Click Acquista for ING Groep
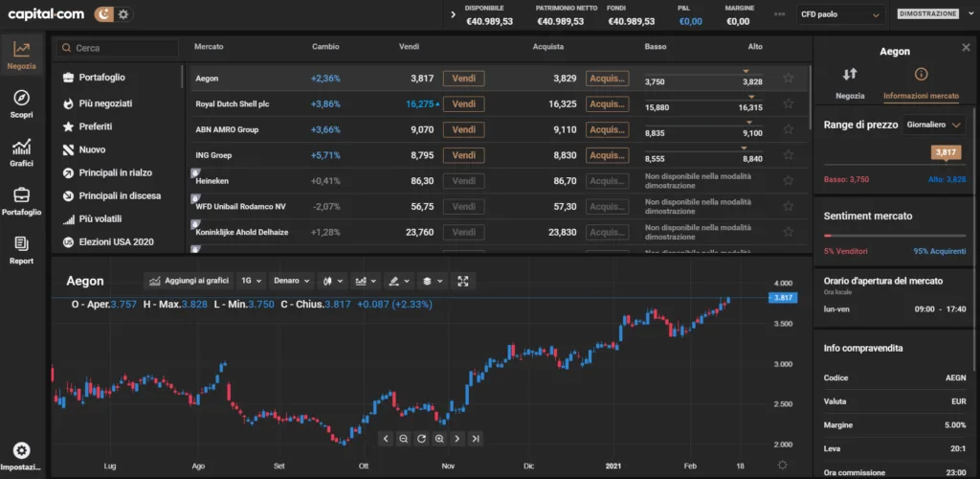 (608, 155)
